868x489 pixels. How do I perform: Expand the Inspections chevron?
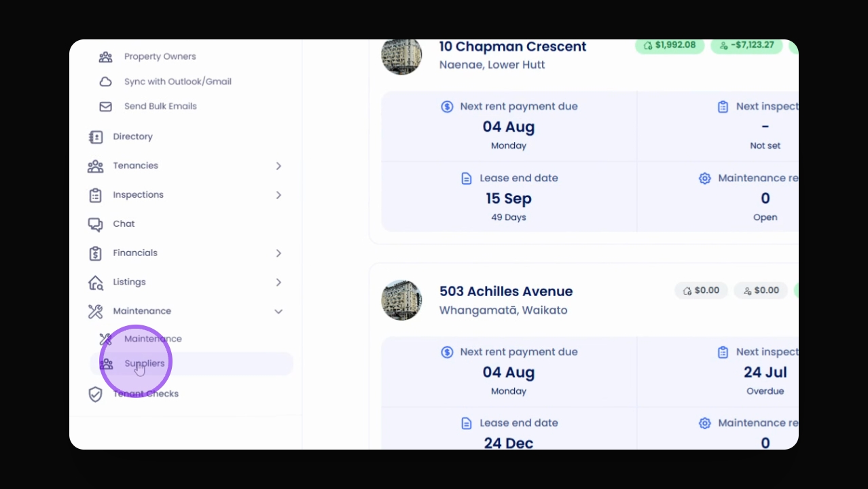point(278,195)
